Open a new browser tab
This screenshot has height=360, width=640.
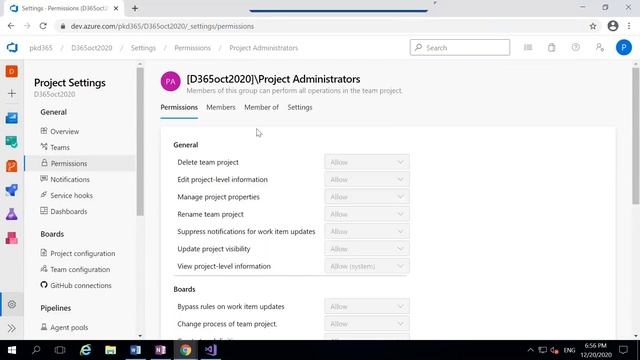pos(135,8)
